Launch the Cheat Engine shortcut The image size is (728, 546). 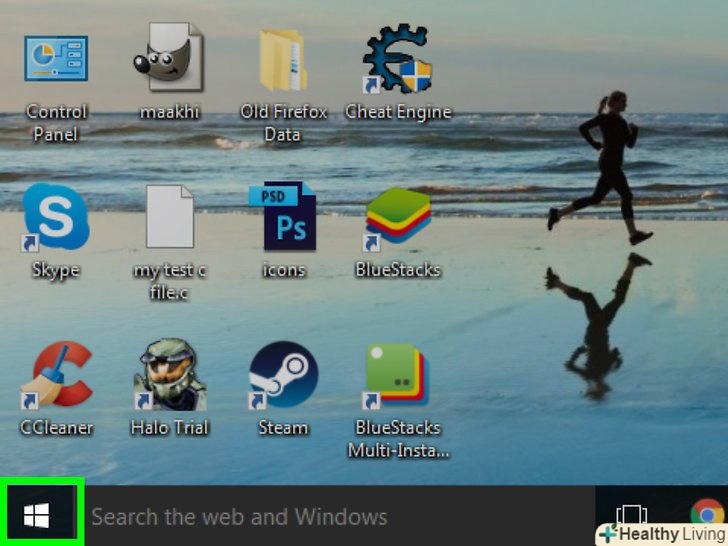[397, 59]
